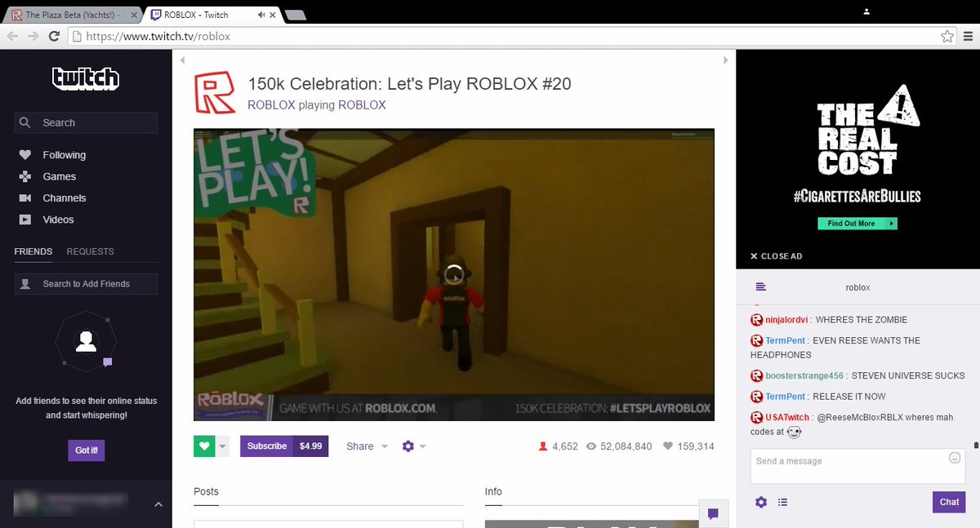This screenshot has height=528, width=980.
Task: Open Chrome hamburger menu
Action: point(968,36)
